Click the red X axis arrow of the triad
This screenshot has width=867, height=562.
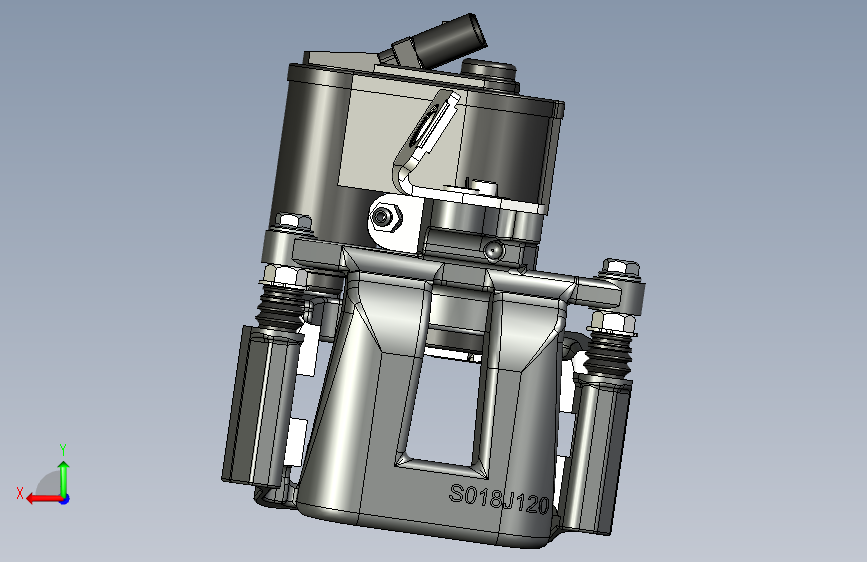pos(44,499)
